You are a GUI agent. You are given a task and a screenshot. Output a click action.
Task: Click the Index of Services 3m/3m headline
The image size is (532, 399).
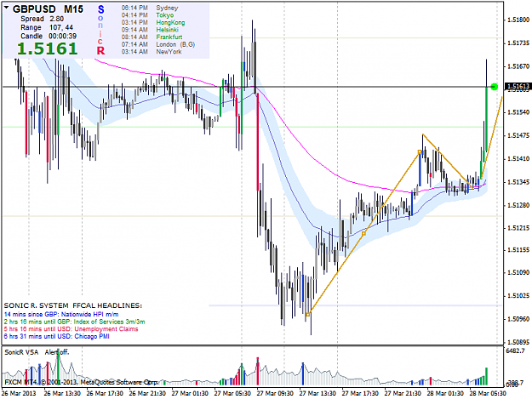point(74,322)
